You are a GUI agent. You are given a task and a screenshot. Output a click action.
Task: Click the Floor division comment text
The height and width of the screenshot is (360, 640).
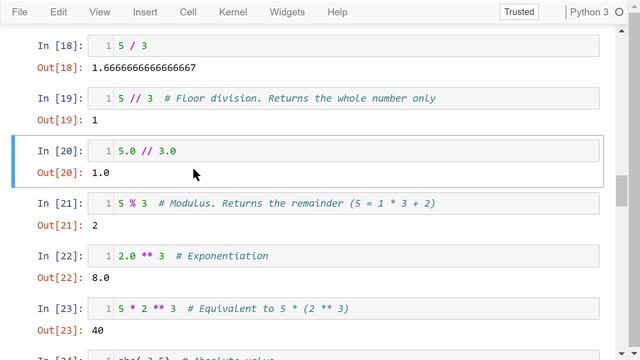tap(300, 98)
